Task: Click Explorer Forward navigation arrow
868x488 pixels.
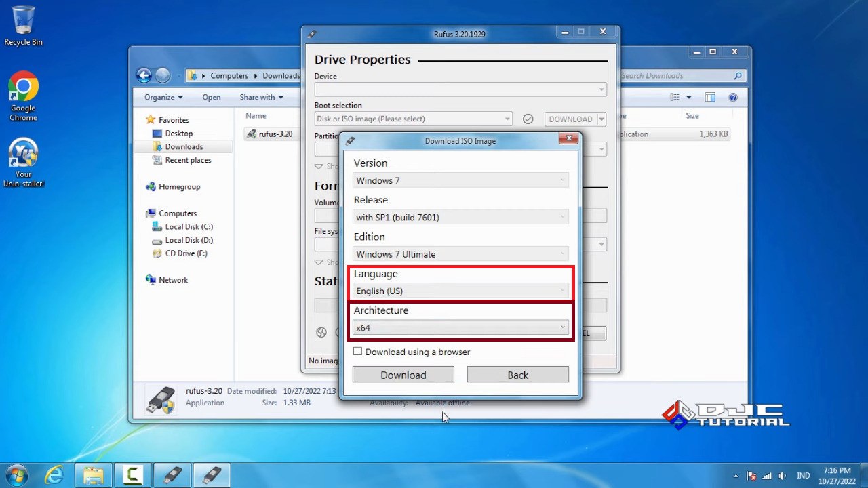Action: (x=163, y=75)
